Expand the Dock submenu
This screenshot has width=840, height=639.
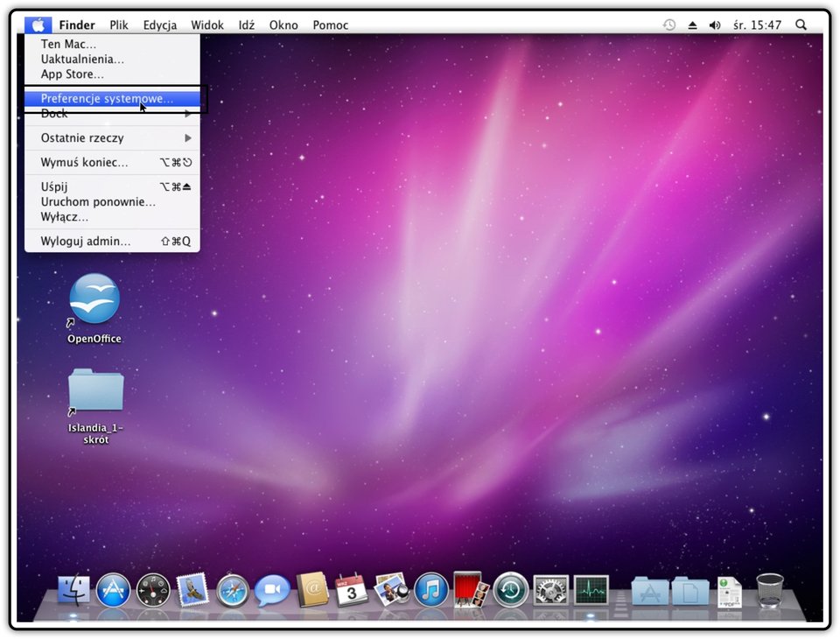coord(113,114)
